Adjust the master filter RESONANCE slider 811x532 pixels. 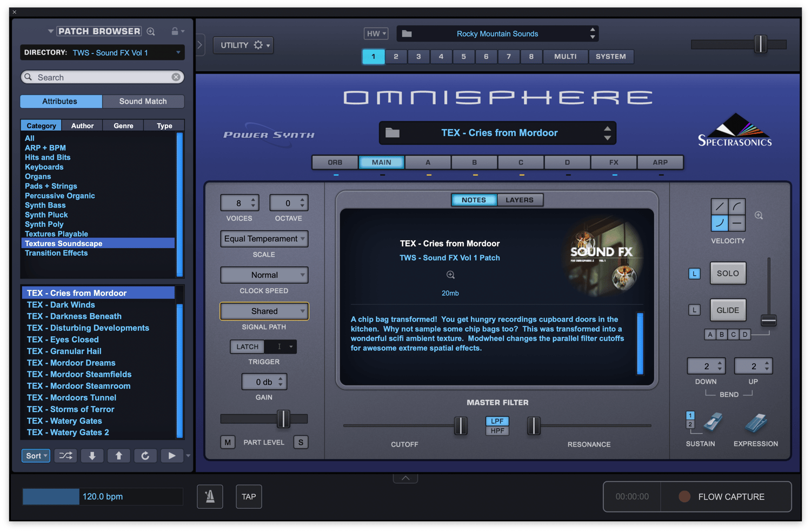click(534, 425)
